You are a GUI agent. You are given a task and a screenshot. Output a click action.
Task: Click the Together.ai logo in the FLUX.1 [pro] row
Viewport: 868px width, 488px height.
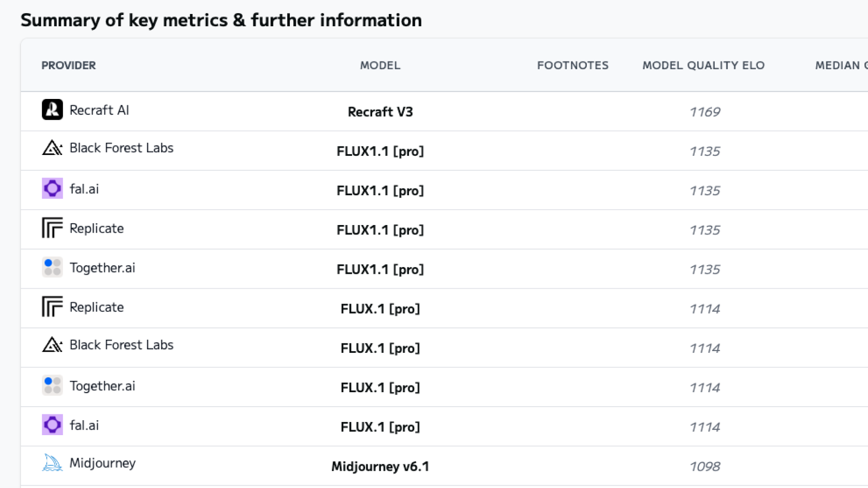(x=52, y=385)
